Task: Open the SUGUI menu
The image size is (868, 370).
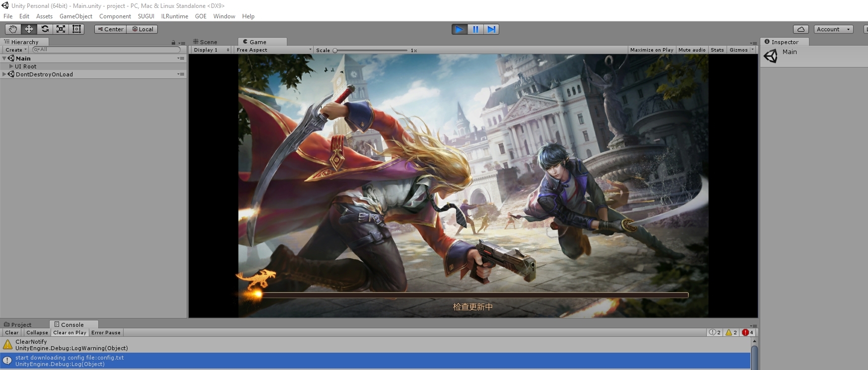Action: pyautogui.click(x=146, y=16)
